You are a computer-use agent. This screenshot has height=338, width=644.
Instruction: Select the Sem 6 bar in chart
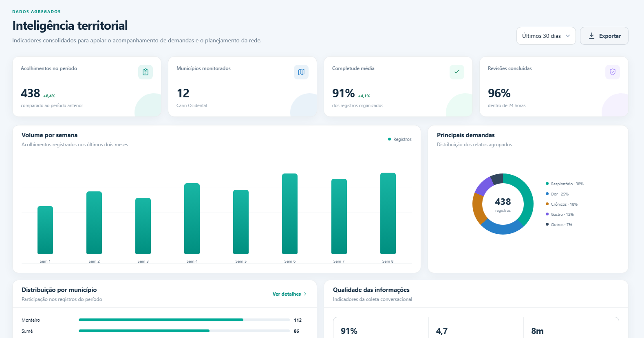point(290,214)
